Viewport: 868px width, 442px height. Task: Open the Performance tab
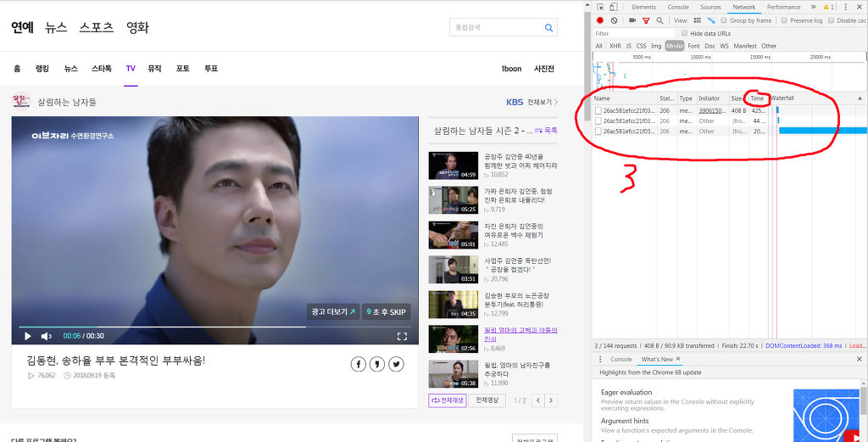(783, 7)
